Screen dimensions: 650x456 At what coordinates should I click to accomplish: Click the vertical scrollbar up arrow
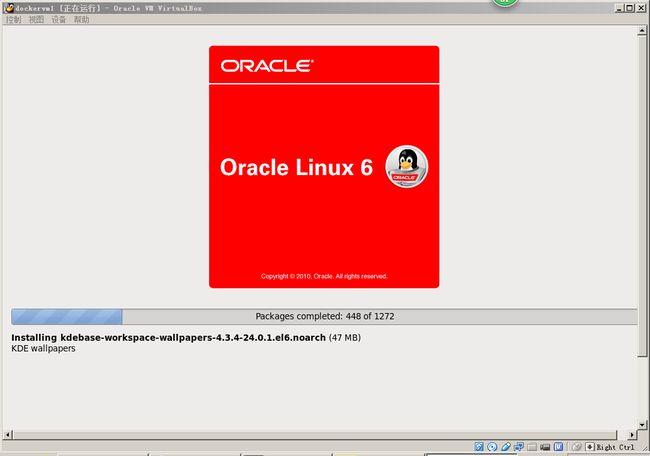[x=642, y=31]
